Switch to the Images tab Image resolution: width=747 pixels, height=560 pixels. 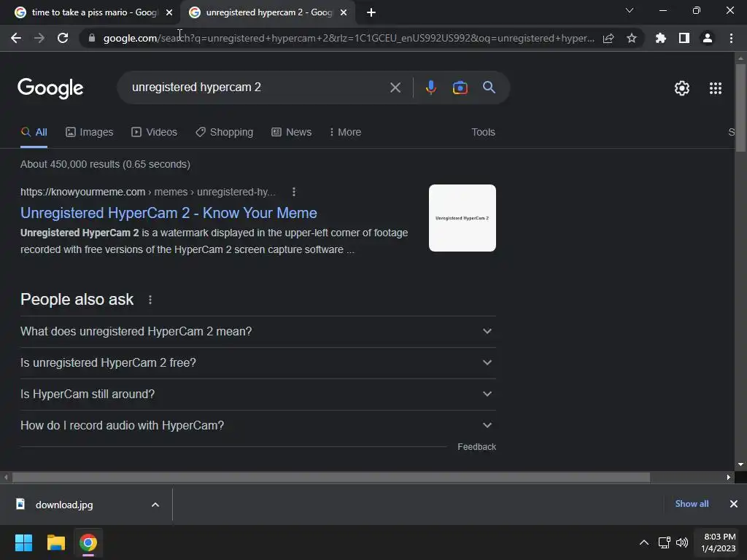[90, 133]
